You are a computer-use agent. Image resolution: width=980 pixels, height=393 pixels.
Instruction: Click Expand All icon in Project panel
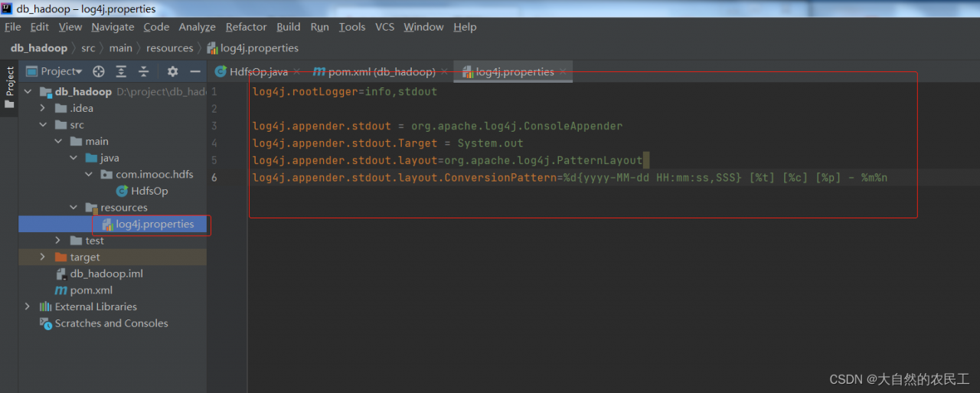(x=121, y=71)
